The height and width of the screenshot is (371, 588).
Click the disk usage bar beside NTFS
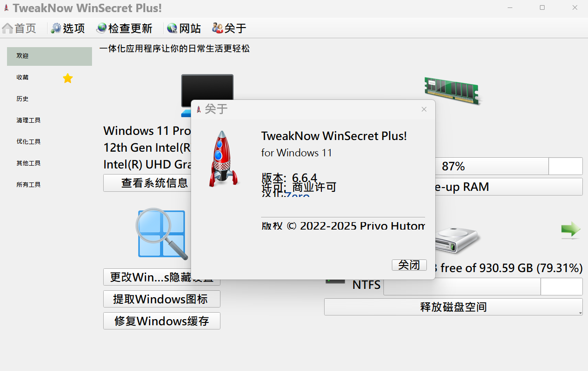[483, 287]
